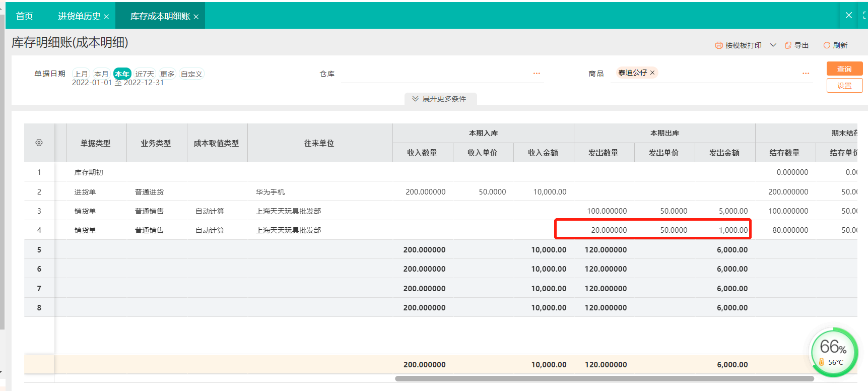The width and height of the screenshot is (868, 391).
Task: Close the 库存成本明细账 tab
Action: coord(196,17)
